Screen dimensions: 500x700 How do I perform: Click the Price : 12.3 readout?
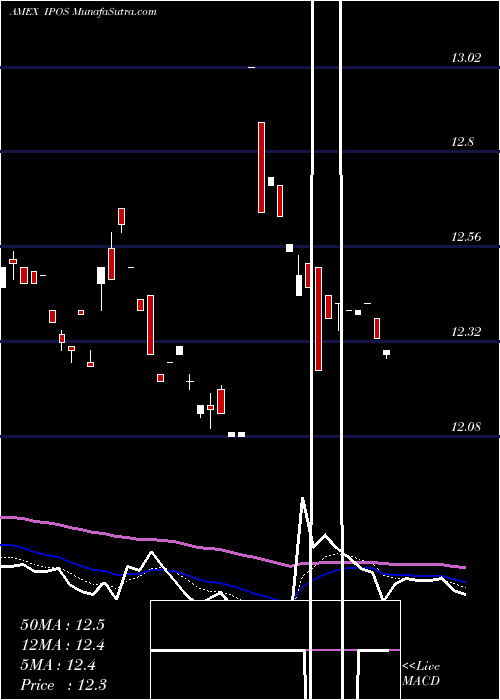point(63,685)
